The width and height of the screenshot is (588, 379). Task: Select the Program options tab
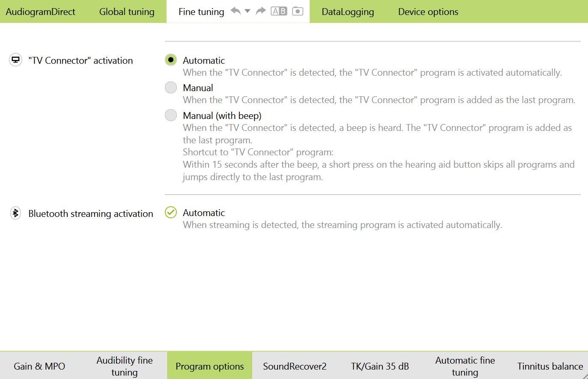(x=210, y=366)
